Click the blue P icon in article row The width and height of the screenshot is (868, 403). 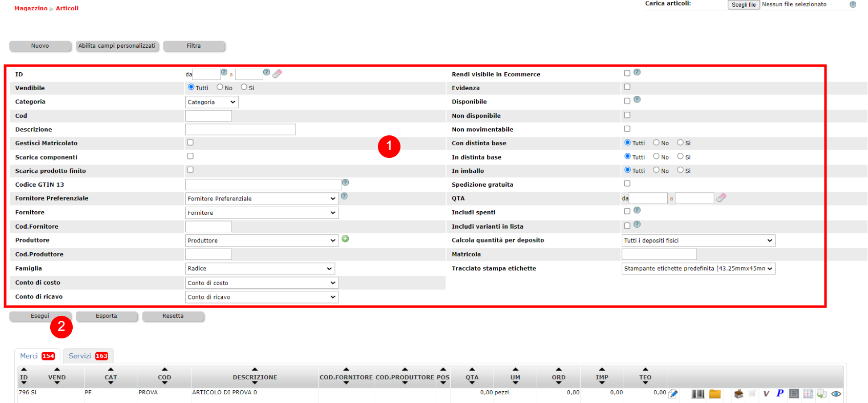780,393
